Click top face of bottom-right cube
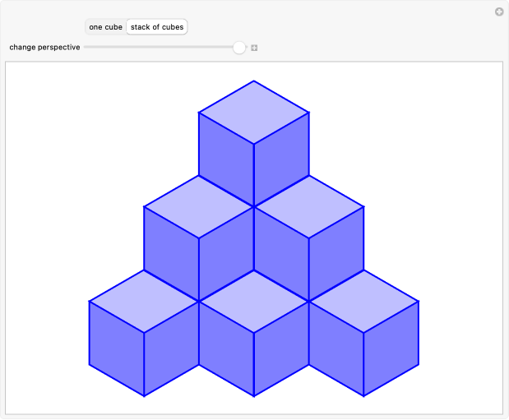Screen dimensions: 509x420 pos(363,302)
